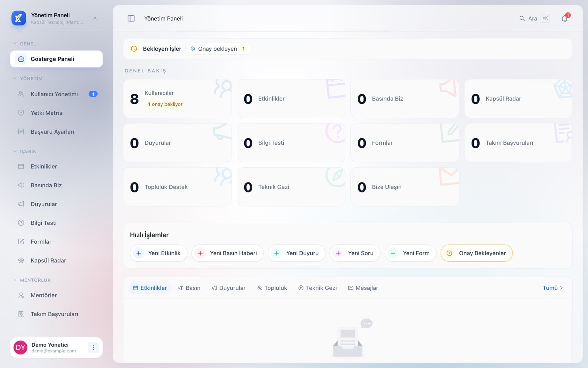Click the Yeni Basın Haberi button

[x=228, y=253]
